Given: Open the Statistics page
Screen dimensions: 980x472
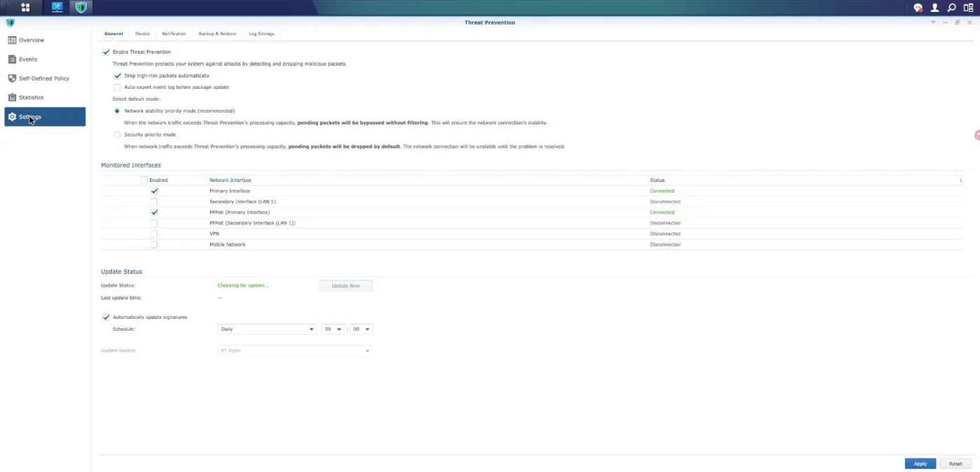Looking at the screenshot, I should click(45, 97).
